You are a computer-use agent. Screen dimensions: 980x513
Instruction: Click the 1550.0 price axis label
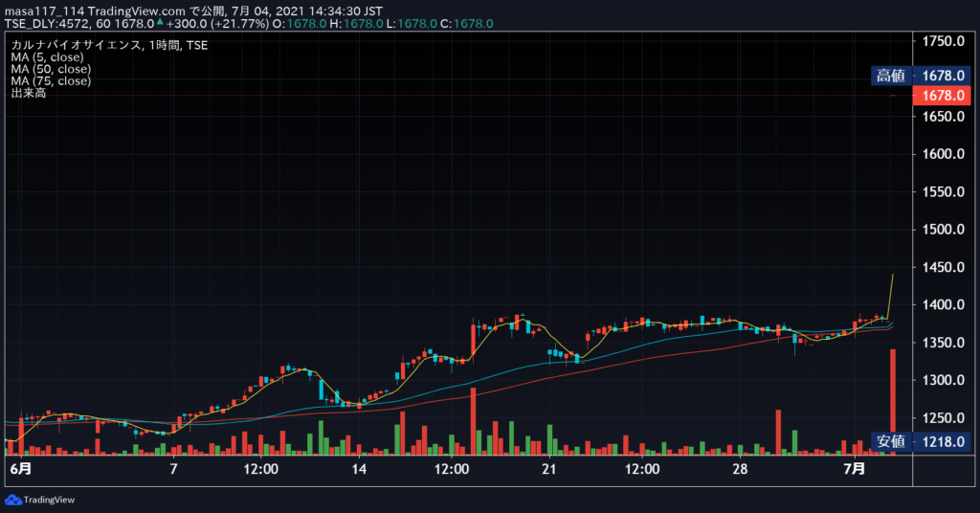pos(943,191)
